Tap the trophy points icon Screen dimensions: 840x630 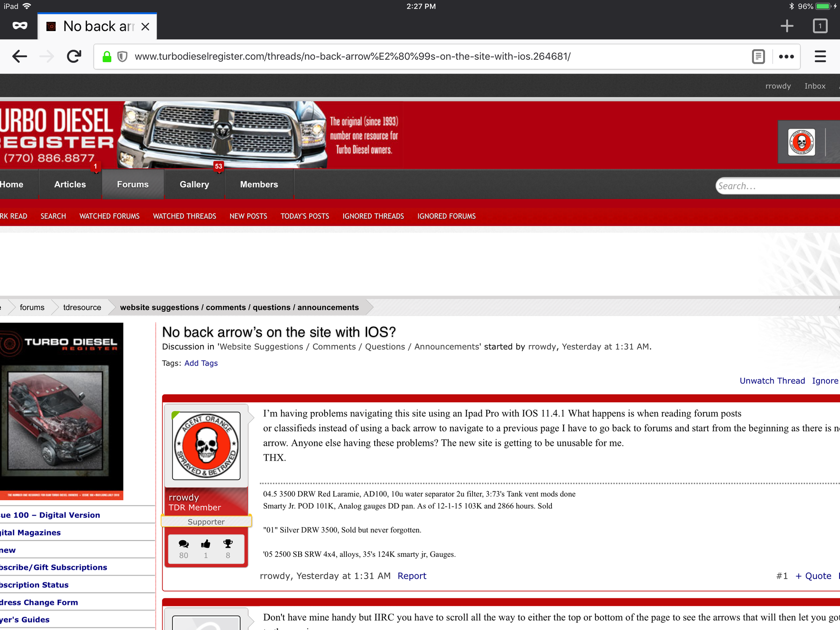(x=228, y=544)
